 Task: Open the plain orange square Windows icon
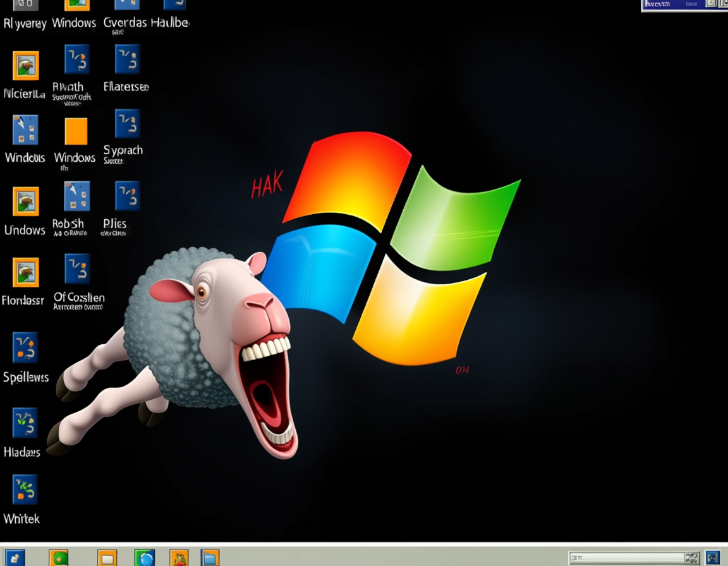[76, 131]
